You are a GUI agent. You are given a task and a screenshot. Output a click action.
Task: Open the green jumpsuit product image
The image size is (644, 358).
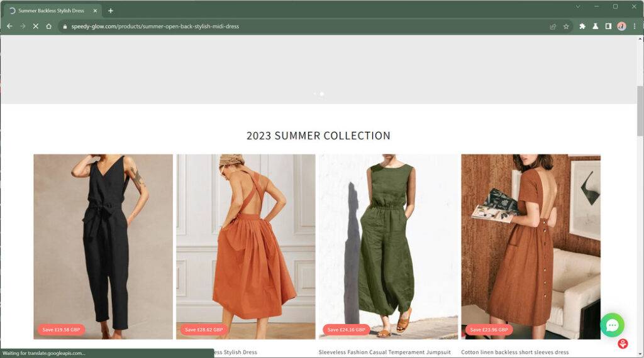pyautogui.click(x=388, y=246)
